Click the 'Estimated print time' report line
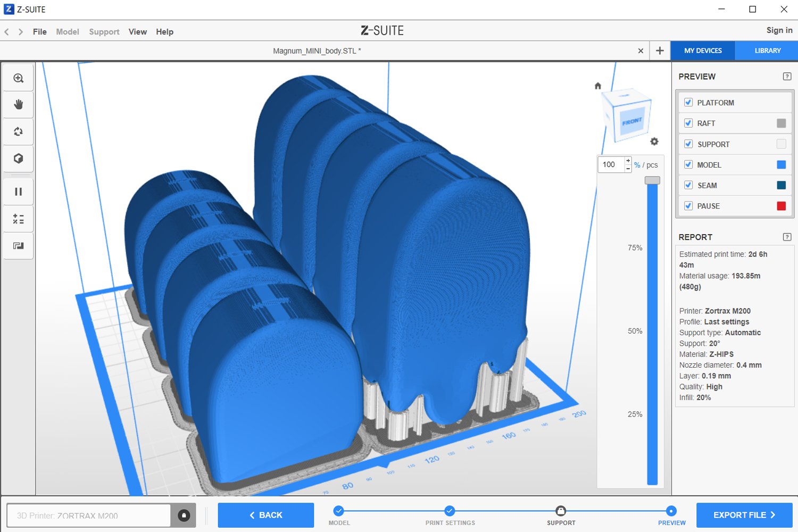 tap(724, 260)
